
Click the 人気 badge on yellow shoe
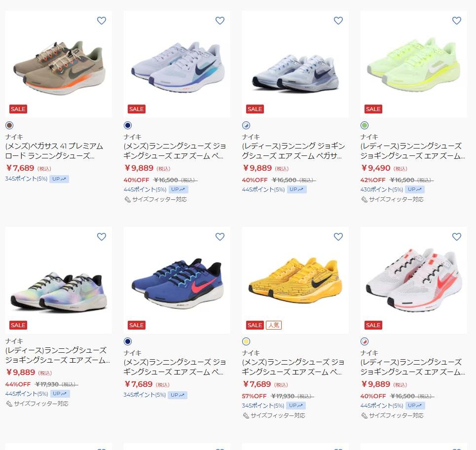[274, 325]
